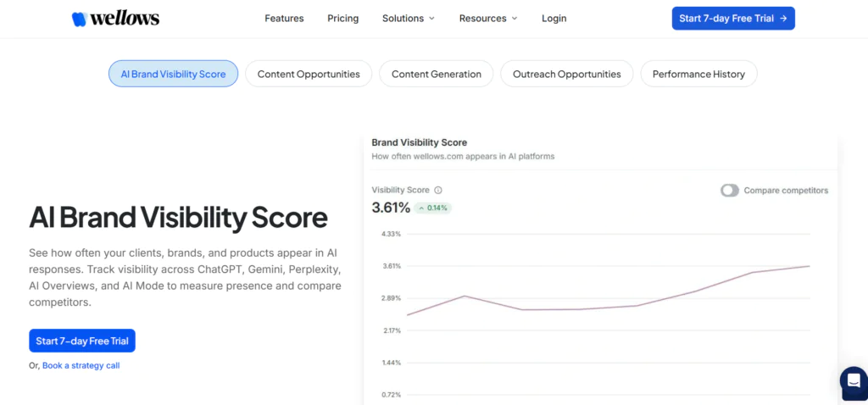
Task: Toggle Compare competitors switch
Action: (x=729, y=191)
